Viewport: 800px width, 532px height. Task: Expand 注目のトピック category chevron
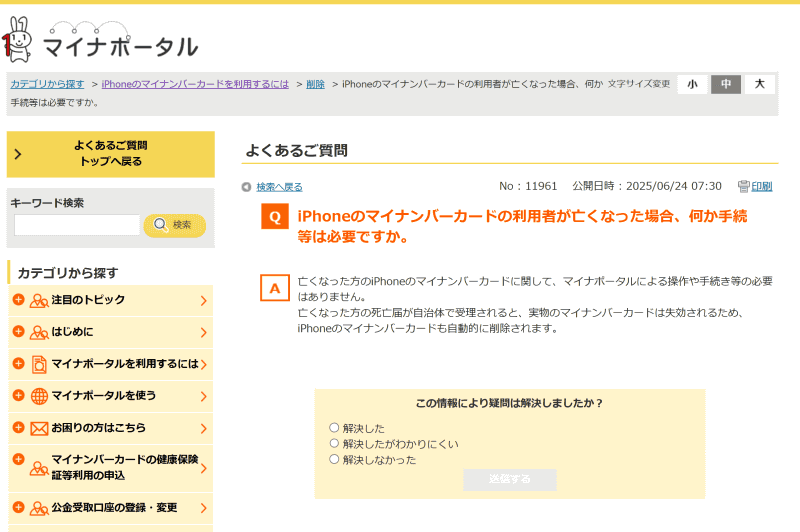tap(204, 301)
